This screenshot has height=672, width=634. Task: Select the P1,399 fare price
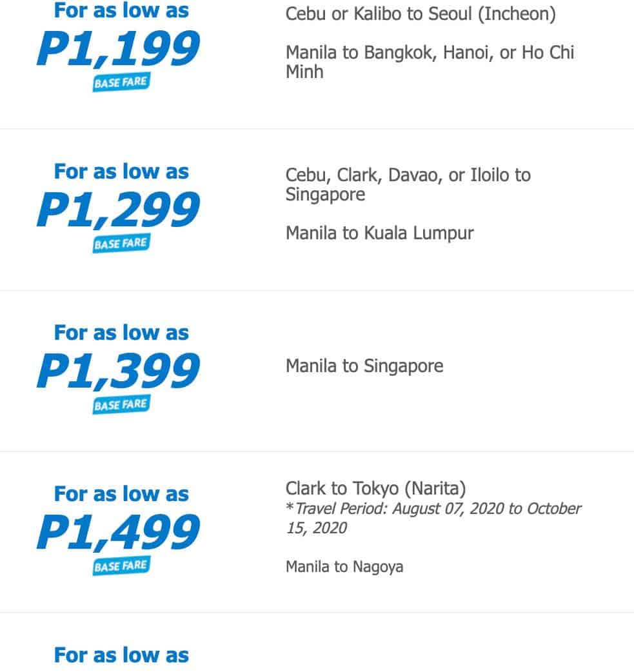point(118,371)
